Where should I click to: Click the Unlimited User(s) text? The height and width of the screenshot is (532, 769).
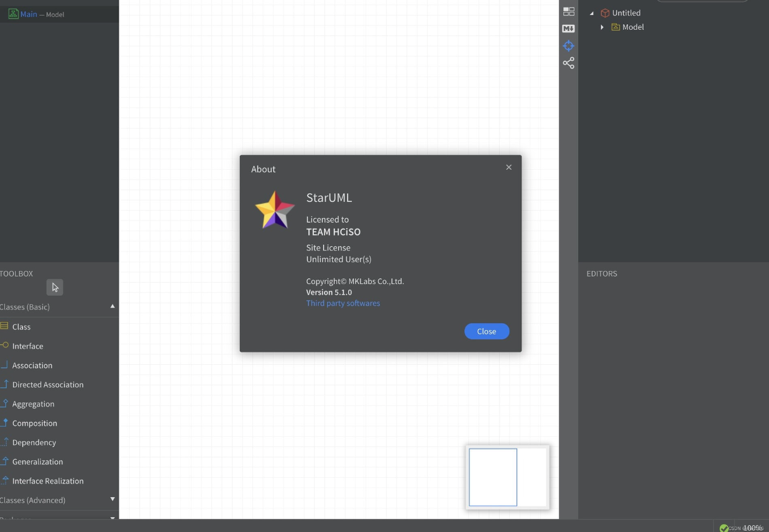pos(339,259)
